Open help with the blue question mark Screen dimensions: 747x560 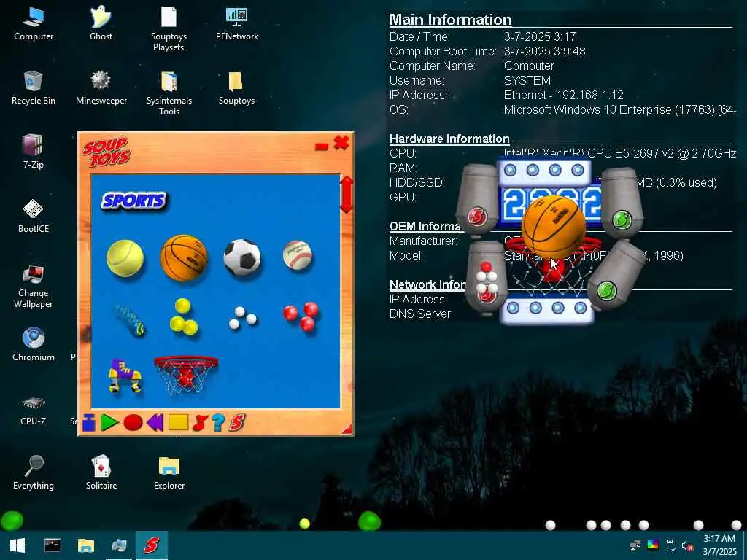click(x=219, y=422)
